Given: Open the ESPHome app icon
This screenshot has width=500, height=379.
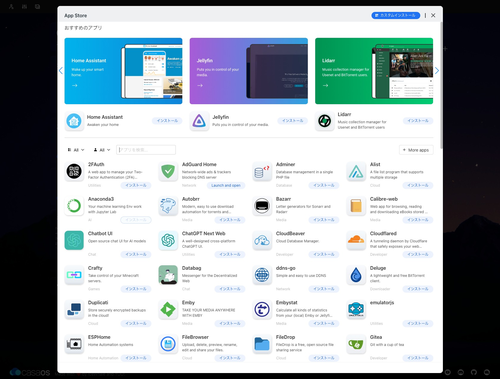Looking at the screenshot, I should (x=74, y=344).
